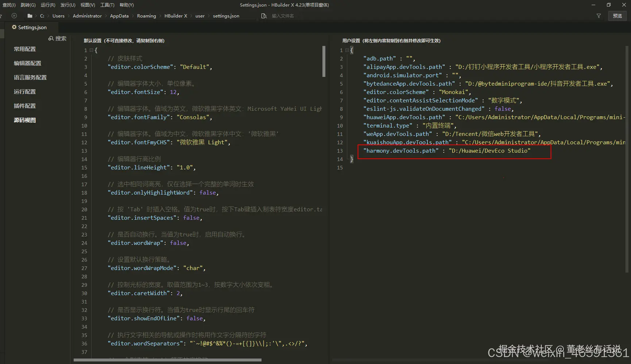Restore the window using maximize icon
The width and height of the screenshot is (631, 364).
[x=608, y=5]
